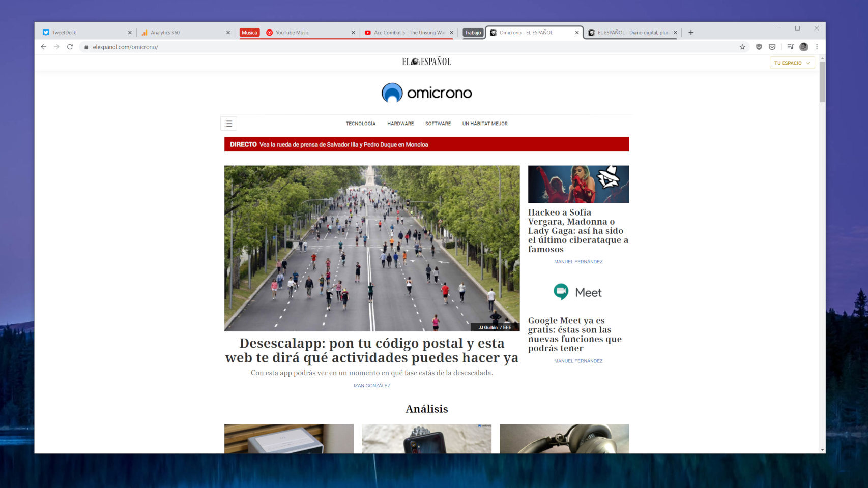Click the JJ Guillén / EFE photo credit
Viewport: 868px width, 488px height.
tap(495, 327)
